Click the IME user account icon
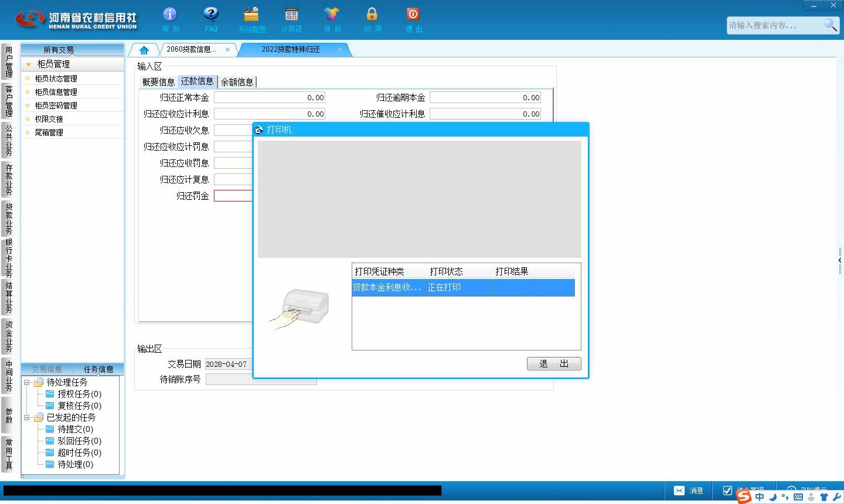 [811, 497]
